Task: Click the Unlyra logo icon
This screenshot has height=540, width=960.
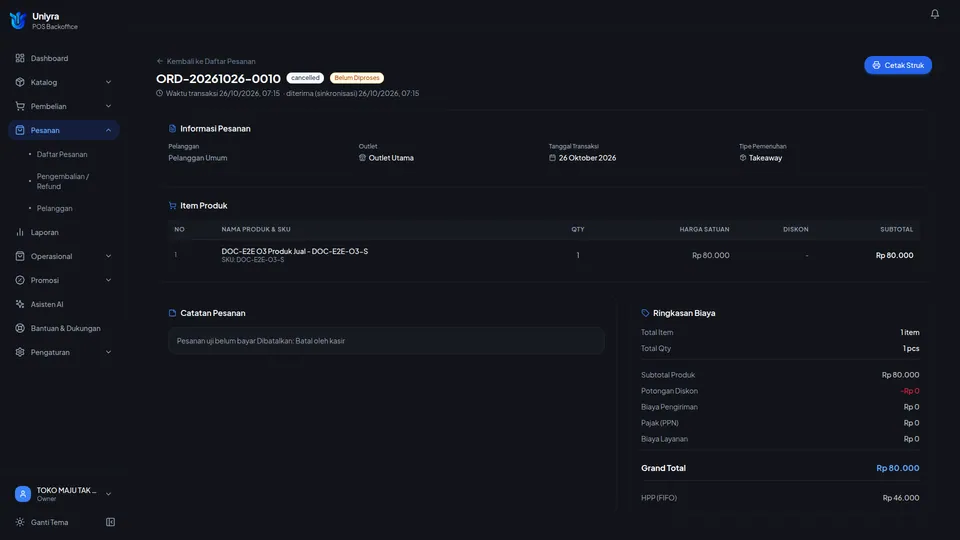Action: point(18,21)
